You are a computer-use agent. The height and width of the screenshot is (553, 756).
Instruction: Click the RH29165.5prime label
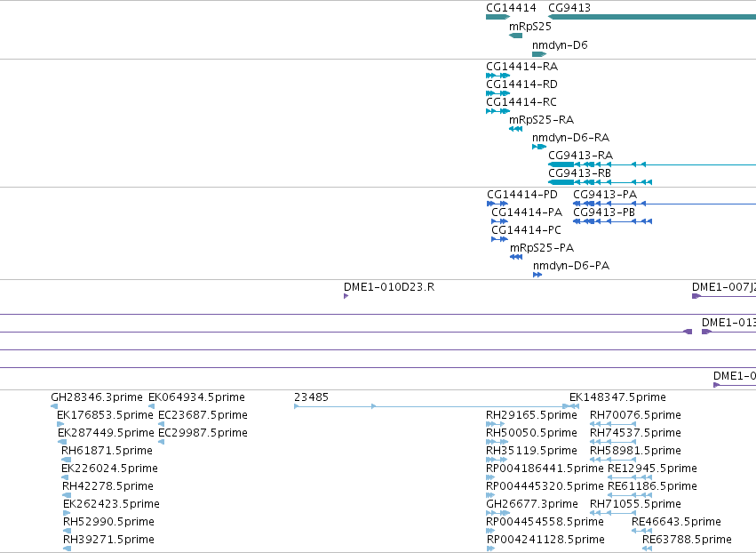tap(531, 415)
